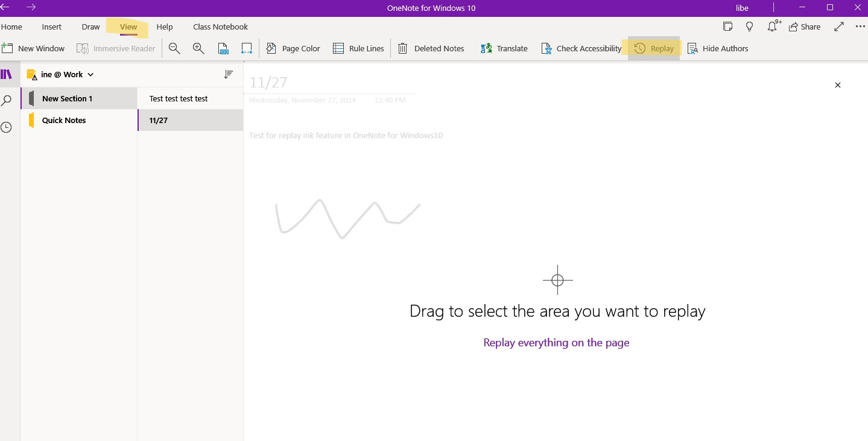The image size is (868, 441).
Task: Open the notebooks navigation icon
Action: point(7,74)
